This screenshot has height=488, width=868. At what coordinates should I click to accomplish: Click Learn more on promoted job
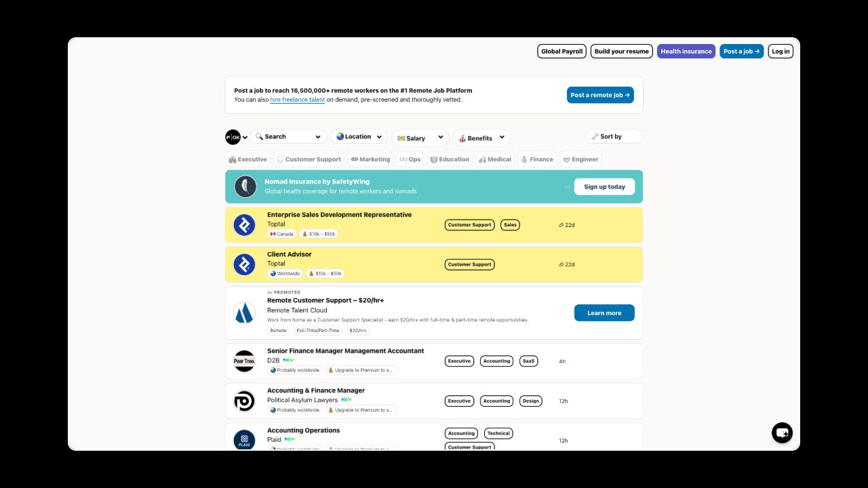(604, 312)
